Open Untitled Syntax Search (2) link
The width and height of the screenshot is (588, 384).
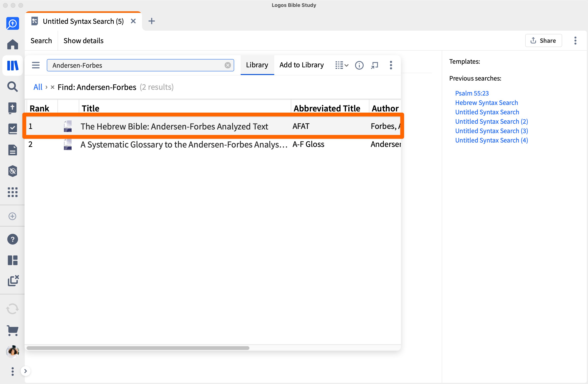pos(491,121)
